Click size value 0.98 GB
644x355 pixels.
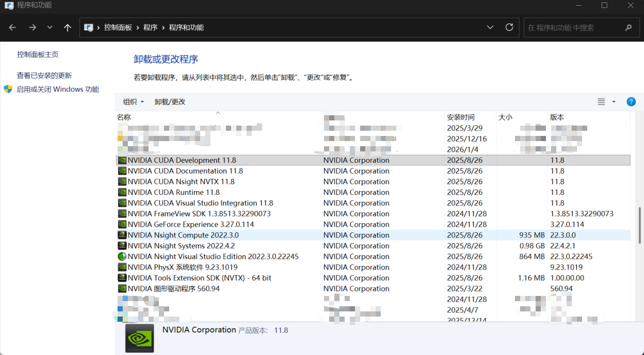(x=532, y=245)
